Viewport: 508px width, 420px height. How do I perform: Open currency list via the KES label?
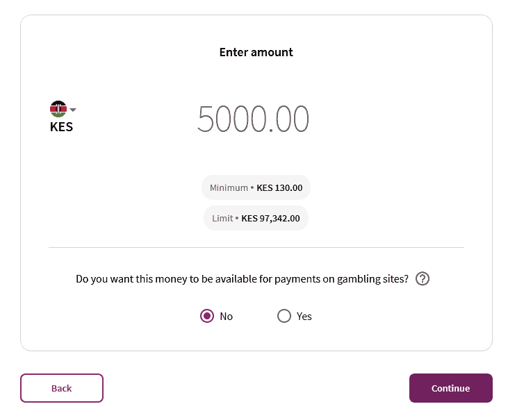tap(61, 127)
